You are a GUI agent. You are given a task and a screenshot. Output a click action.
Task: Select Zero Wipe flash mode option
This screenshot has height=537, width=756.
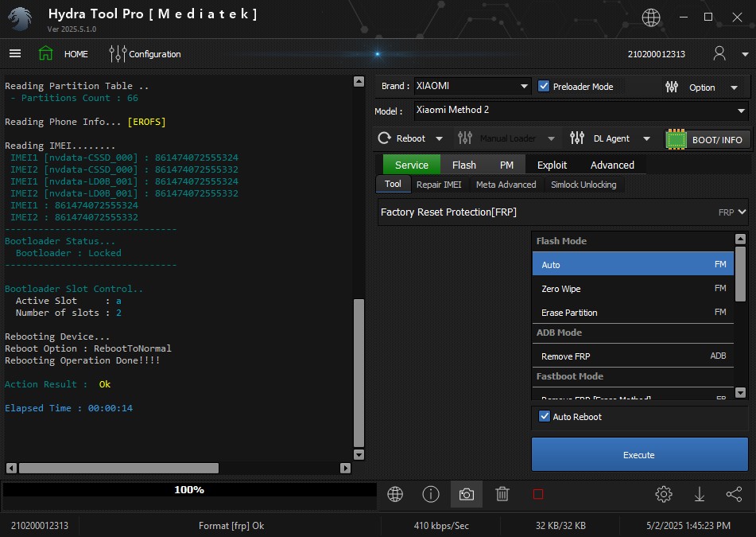click(633, 289)
